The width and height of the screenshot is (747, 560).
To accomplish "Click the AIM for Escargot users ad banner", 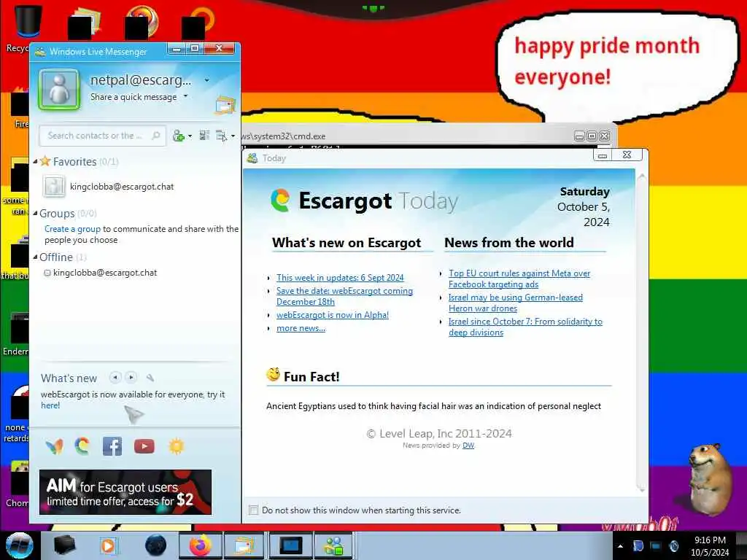I will pos(125,492).
